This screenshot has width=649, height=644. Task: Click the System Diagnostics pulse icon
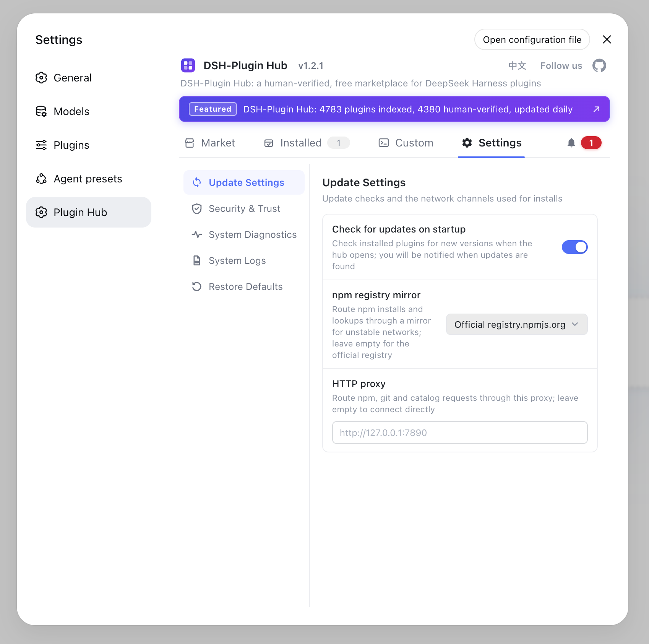point(197,234)
